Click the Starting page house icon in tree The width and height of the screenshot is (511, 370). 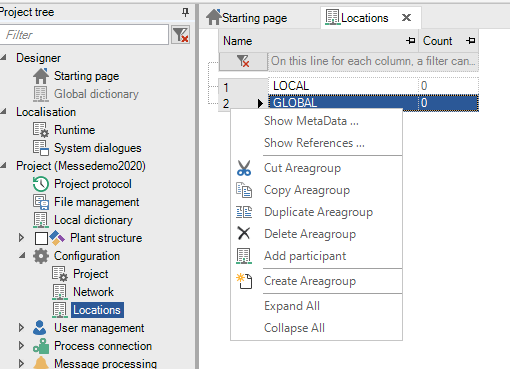click(x=41, y=76)
